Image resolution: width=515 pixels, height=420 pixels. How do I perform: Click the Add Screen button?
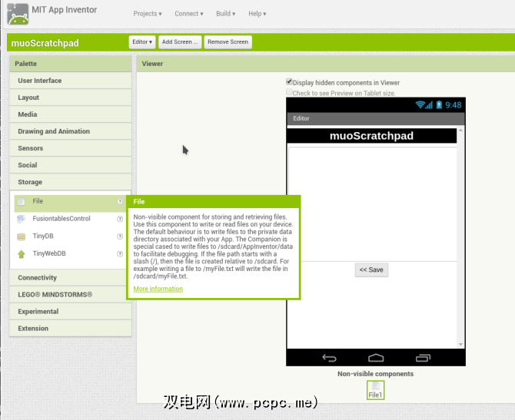pos(180,42)
